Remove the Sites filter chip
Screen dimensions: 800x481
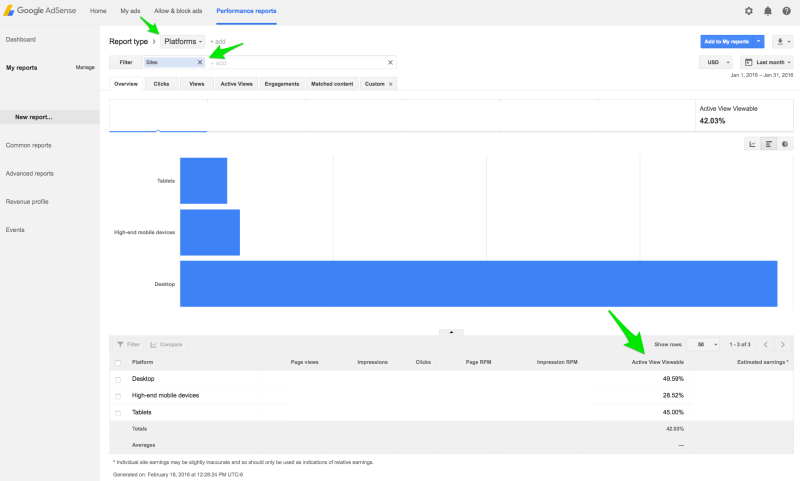tap(200, 62)
